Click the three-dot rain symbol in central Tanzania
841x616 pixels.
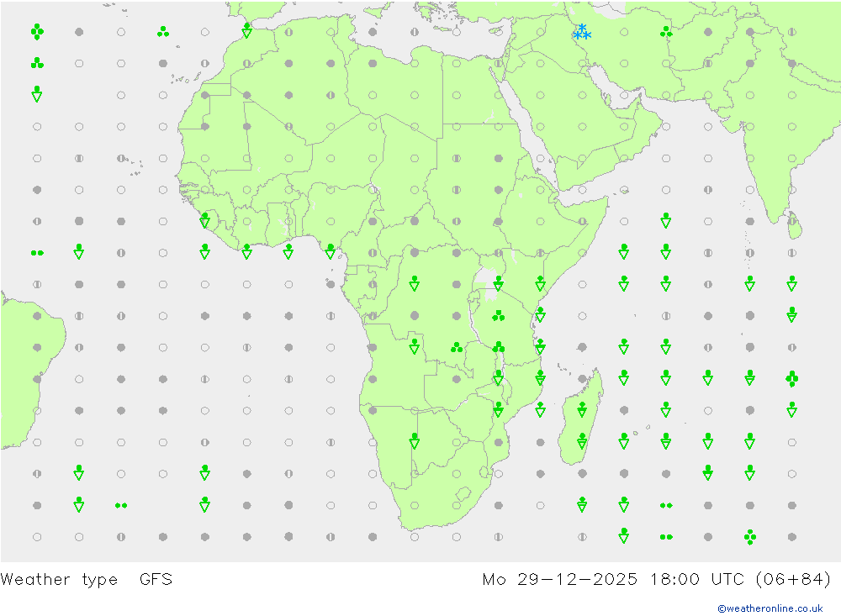pyautogui.click(x=498, y=316)
